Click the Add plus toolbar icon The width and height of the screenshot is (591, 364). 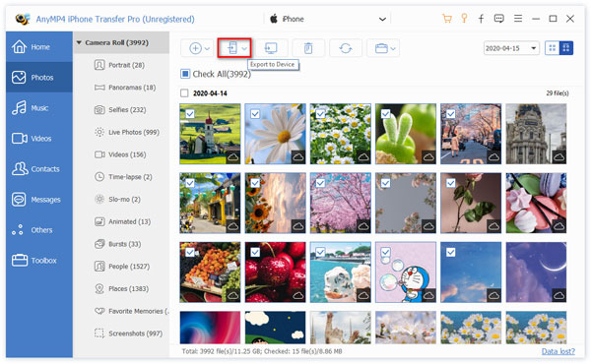tap(195, 48)
